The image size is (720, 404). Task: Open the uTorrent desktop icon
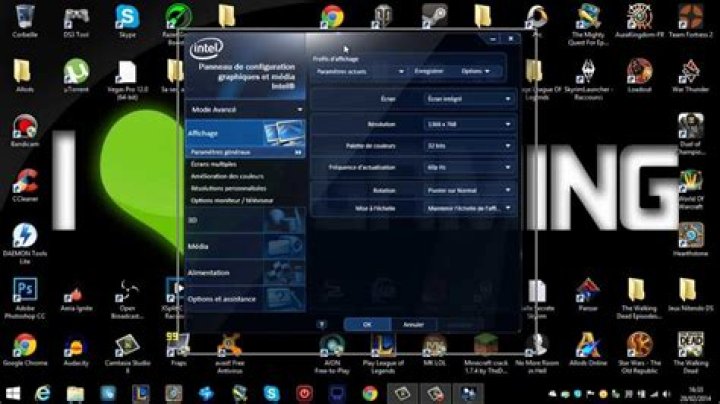point(76,71)
